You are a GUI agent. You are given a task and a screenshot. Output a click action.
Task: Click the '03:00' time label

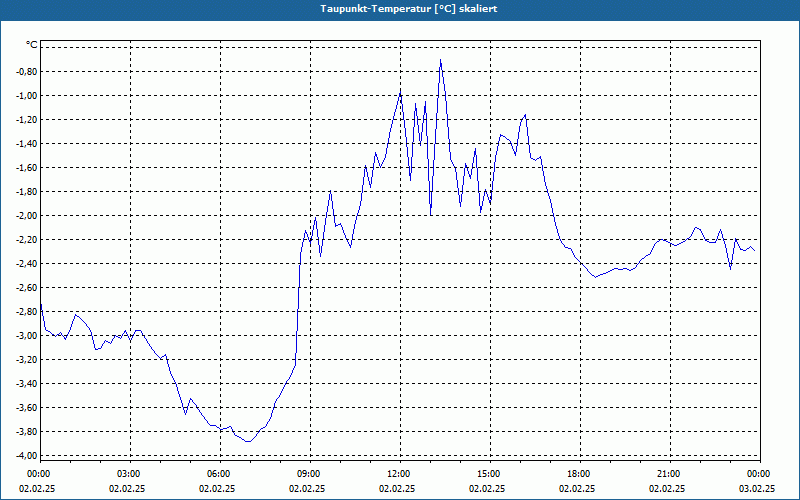pyautogui.click(x=131, y=474)
